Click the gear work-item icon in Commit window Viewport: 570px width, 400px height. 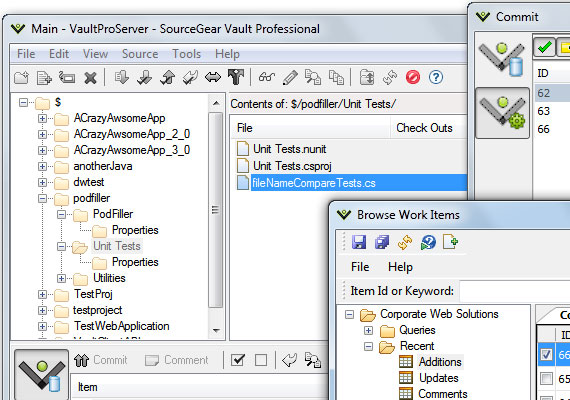click(x=502, y=113)
